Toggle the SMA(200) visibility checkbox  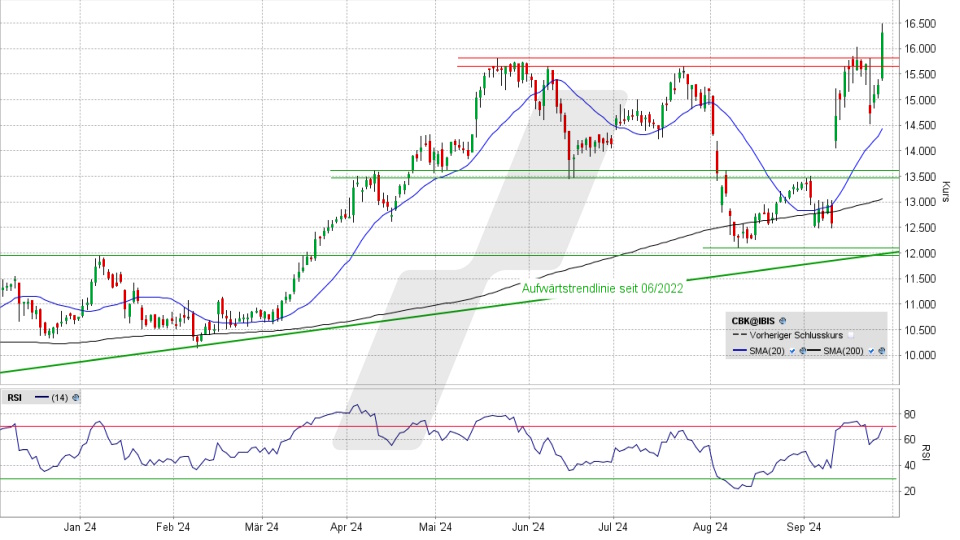[871, 351]
